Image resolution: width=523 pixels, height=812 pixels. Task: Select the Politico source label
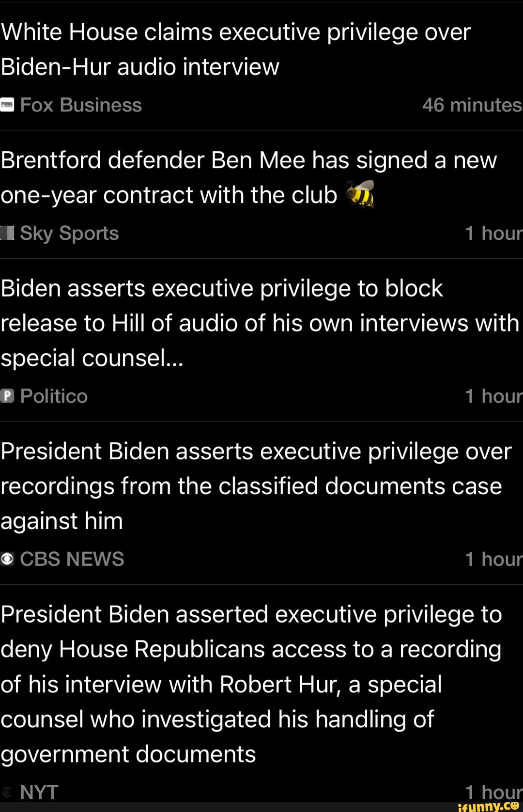coord(54,396)
